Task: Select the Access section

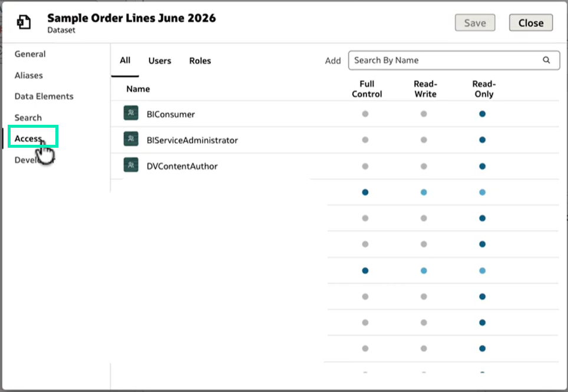Action: [x=28, y=139]
